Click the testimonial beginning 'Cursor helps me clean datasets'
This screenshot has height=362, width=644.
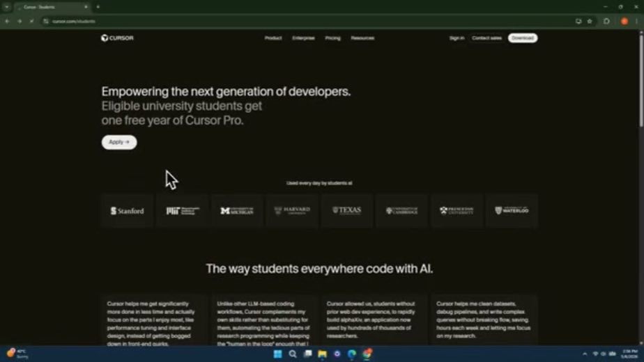[x=484, y=320]
